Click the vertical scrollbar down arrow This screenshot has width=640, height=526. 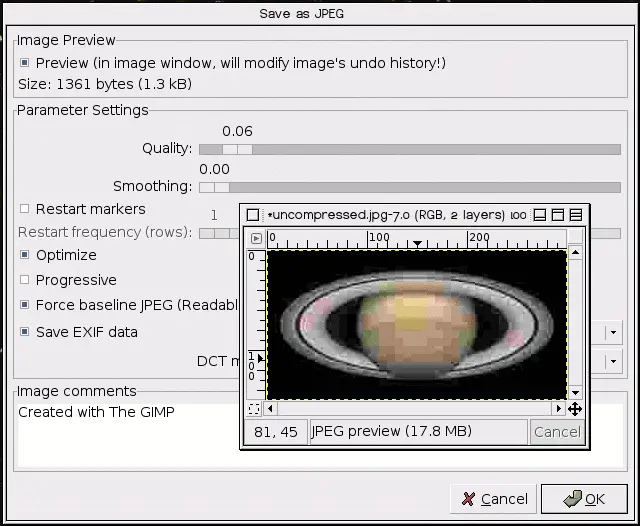click(x=576, y=393)
